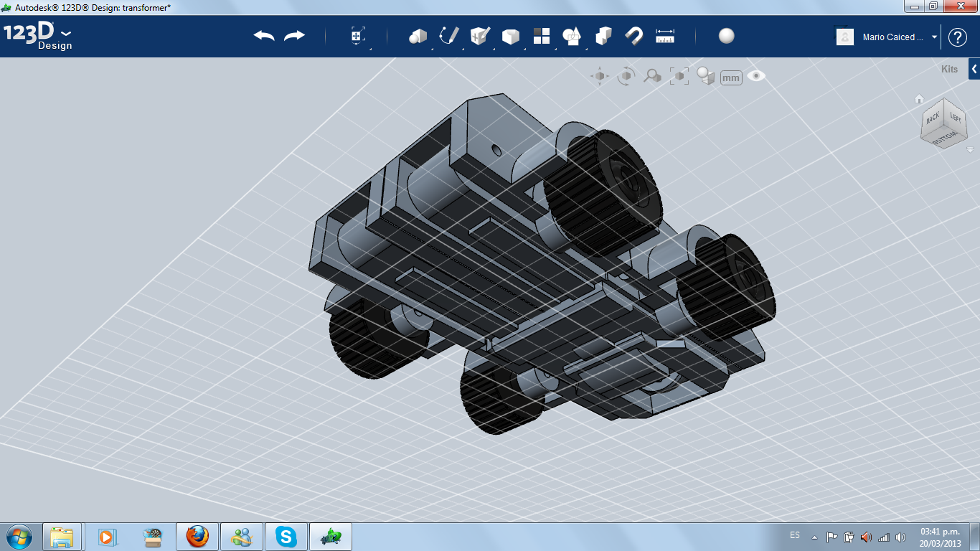The width and height of the screenshot is (980, 551).
Task: Open the Pattern tools menu
Action: click(x=541, y=36)
